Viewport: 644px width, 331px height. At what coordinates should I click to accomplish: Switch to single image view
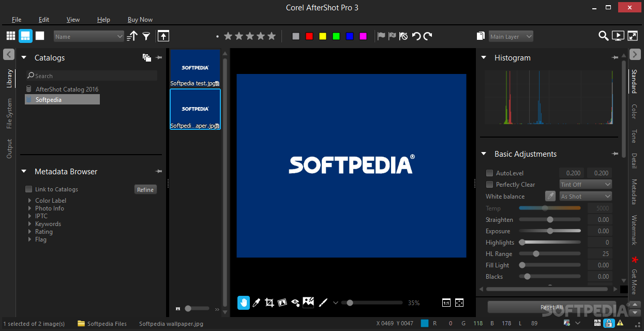coord(40,36)
